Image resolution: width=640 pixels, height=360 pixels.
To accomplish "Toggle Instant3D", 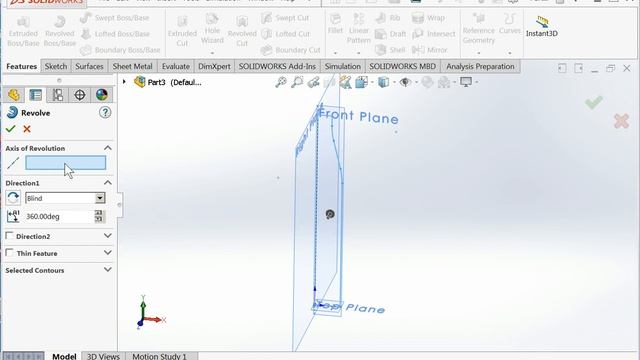I will (x=542, y=26).
